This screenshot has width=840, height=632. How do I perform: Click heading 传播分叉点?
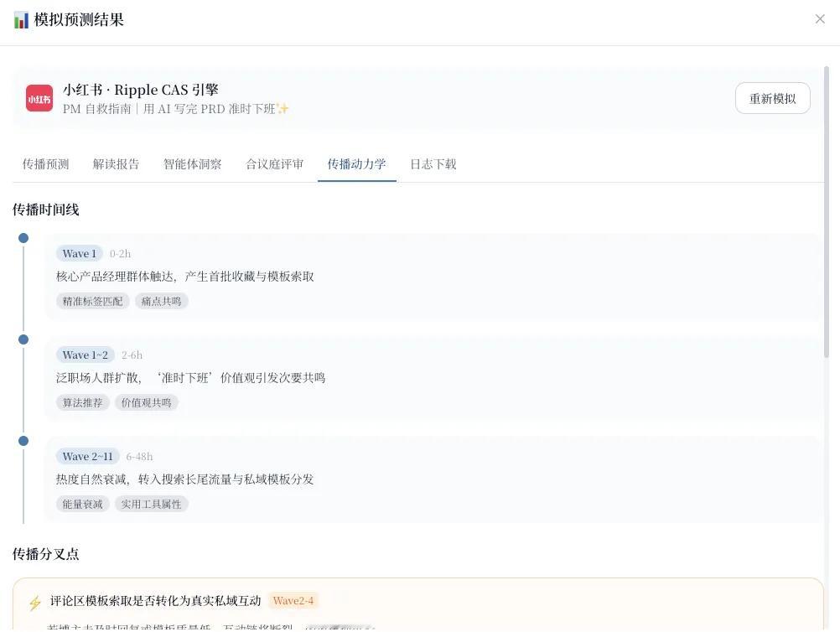(46, 554)
